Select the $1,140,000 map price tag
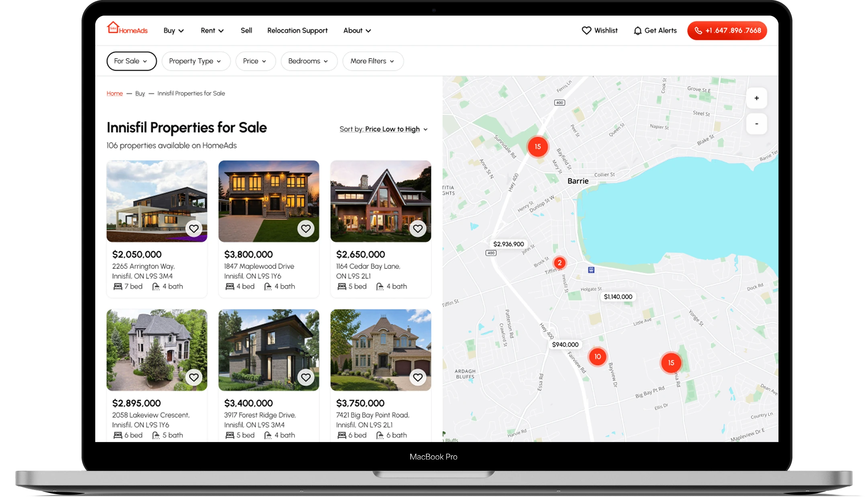The image size is (868, 497). 618,297
